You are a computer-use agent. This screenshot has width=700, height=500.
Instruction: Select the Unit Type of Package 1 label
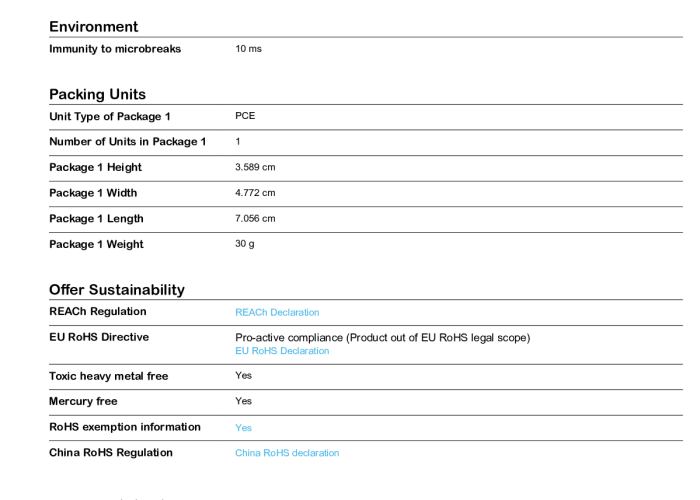pos(110,116)
